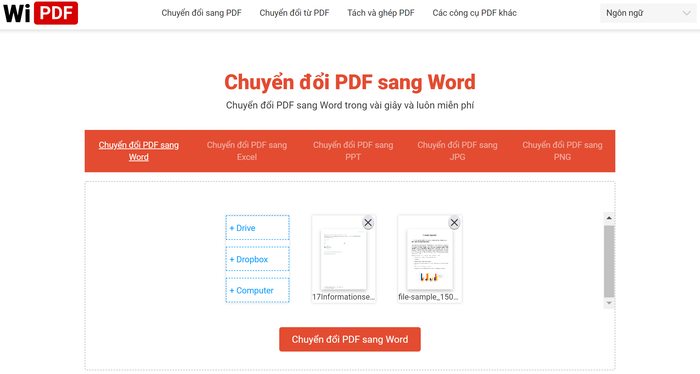Click the file list scrollbar thumb
Image resolution: width=700 pixels, height=374 pixels.
tap(609, 261)
